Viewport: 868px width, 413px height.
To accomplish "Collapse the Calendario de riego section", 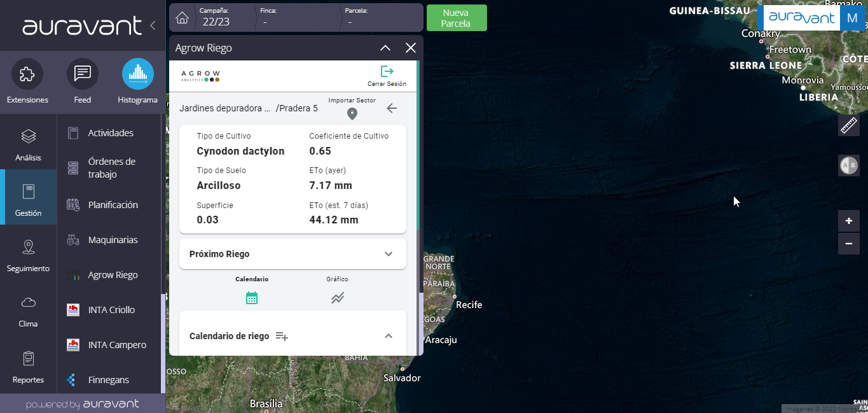I will 389,336.
